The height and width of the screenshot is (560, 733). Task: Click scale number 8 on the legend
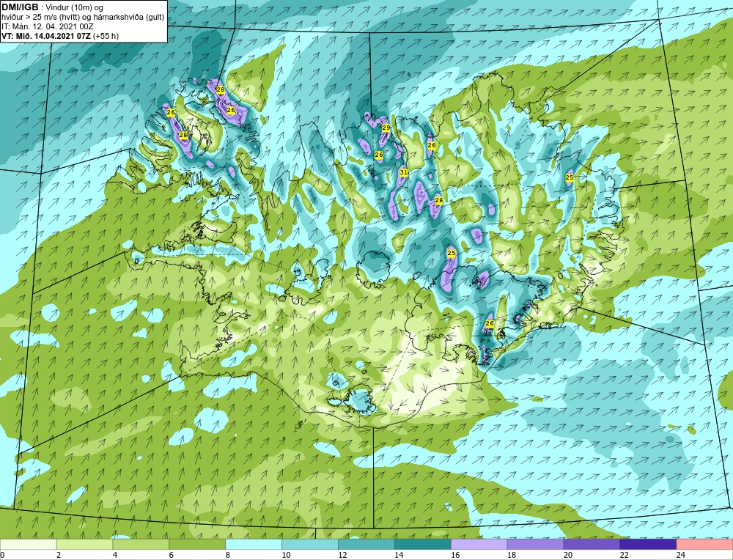228,555
